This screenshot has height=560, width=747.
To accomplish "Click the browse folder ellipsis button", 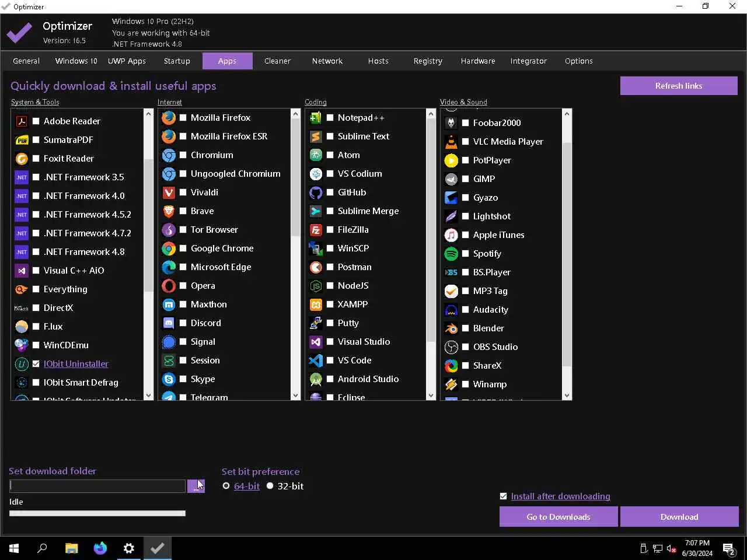I will (196, 486).
